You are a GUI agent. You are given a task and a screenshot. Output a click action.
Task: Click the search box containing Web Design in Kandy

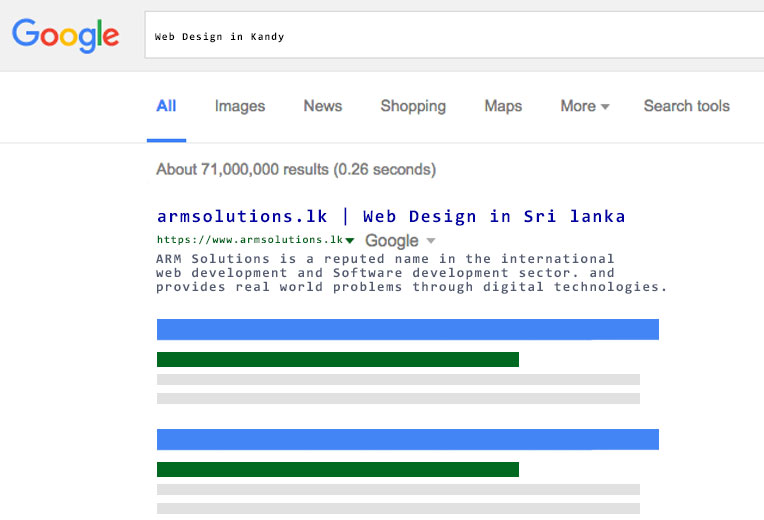pyautogui.click(x=454, y=35)
